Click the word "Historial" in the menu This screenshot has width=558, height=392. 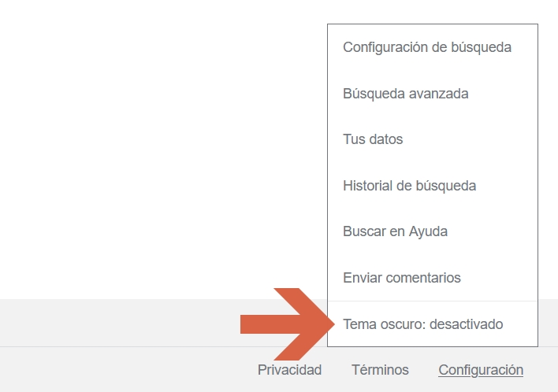point(369,186)
